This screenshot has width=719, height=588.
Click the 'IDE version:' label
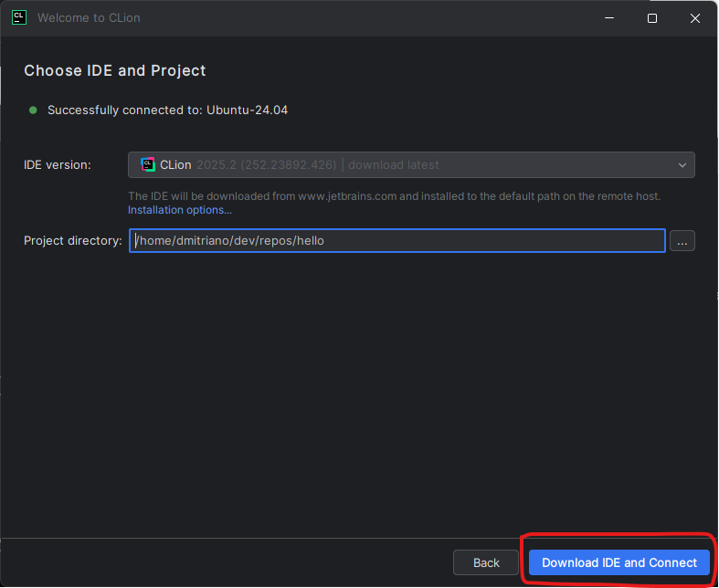pyautogui.click(x=58, y=164)
